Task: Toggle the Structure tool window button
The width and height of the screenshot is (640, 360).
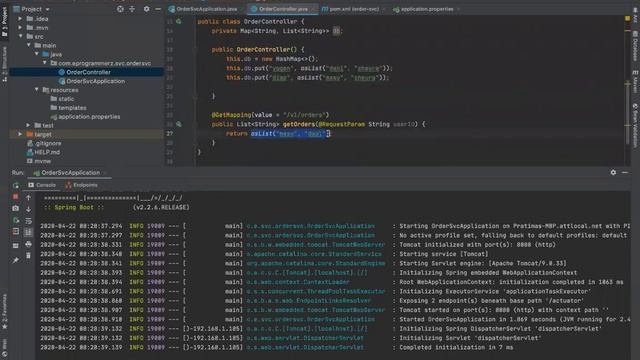Action: point(4,64)
